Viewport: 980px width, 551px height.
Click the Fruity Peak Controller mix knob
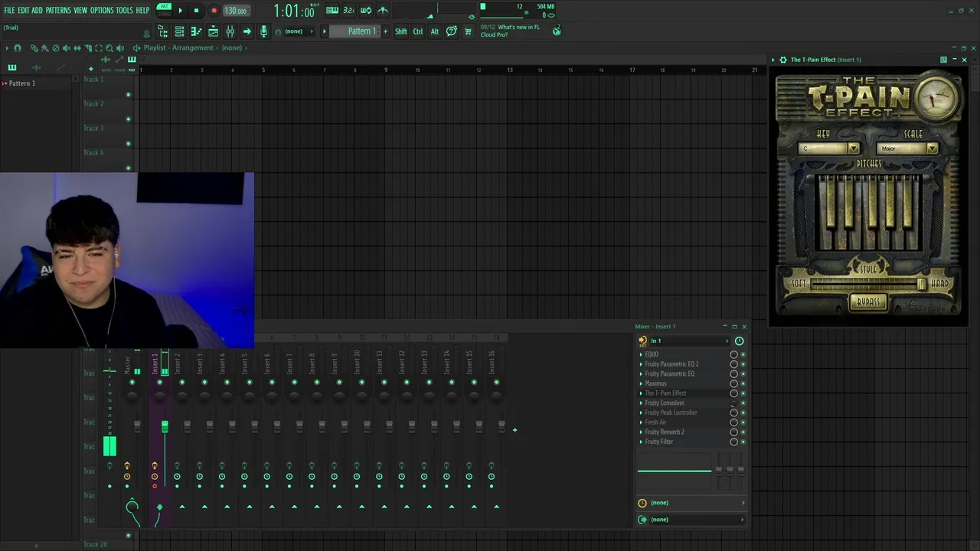[733, 412]
